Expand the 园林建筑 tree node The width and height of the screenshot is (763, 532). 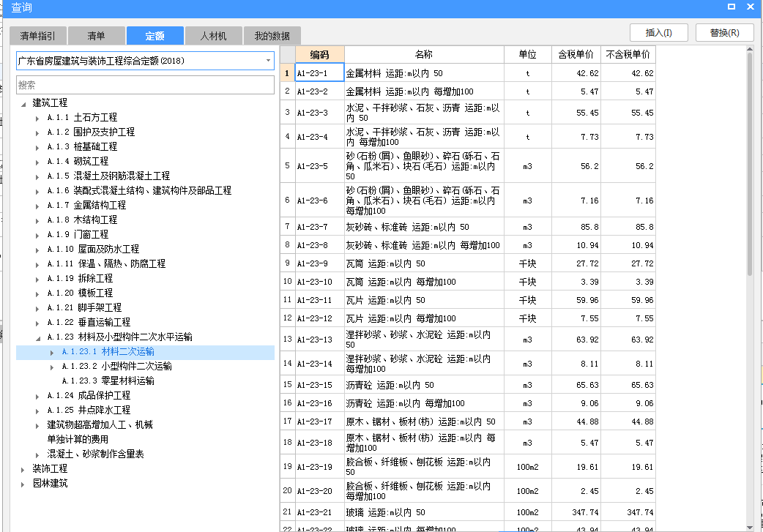pos(23,484)
